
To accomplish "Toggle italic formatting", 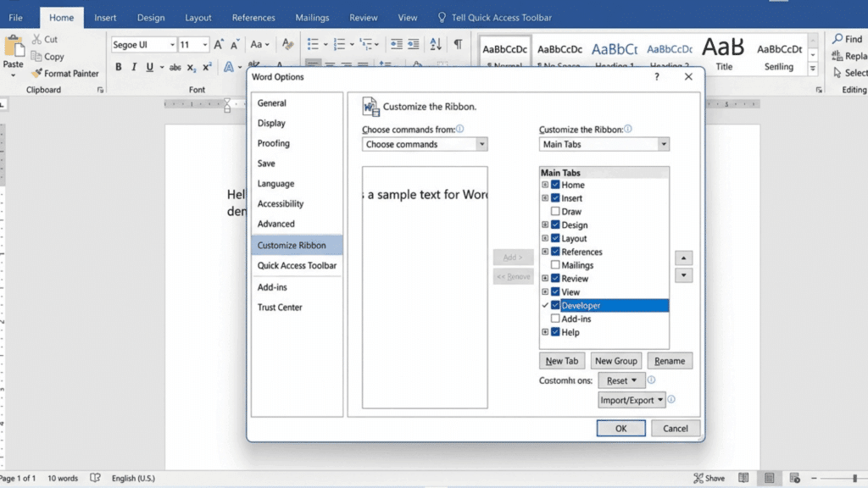I will tap(135, 67).
